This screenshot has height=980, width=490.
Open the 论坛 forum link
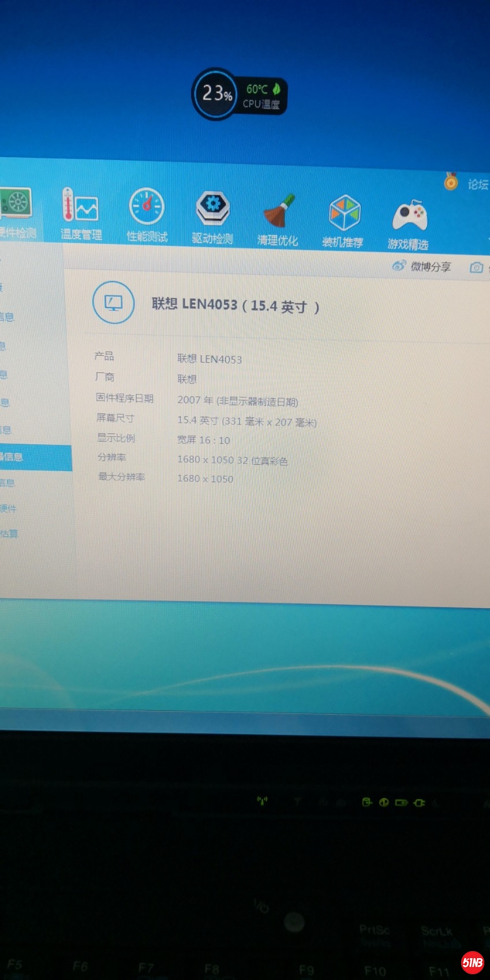click(478, 185)
